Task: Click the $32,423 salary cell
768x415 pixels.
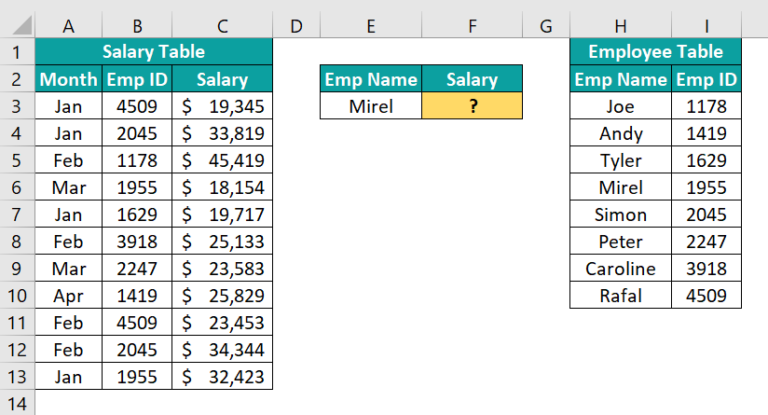Action: pos(222,376)
